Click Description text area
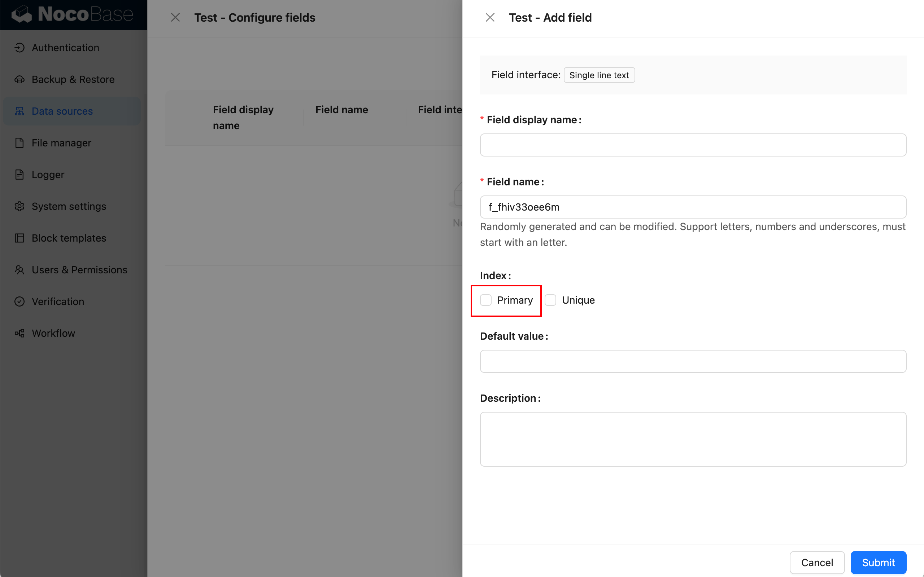Viewport: 924px width, 577px height. [x=693, y=439]
